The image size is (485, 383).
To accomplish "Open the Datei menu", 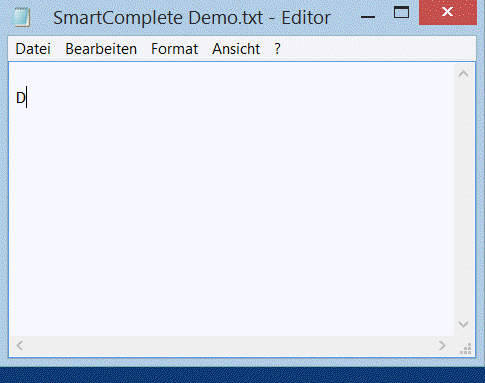I will tap(33, 49).
